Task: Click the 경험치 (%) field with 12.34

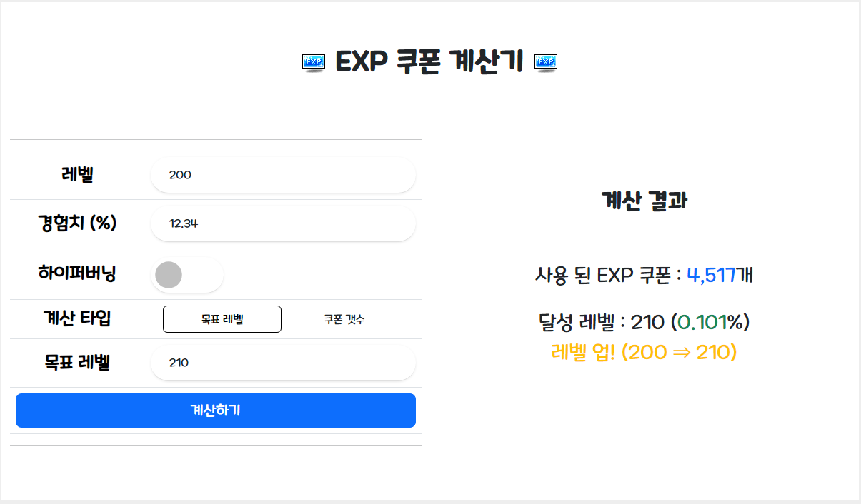Action: 283,223
